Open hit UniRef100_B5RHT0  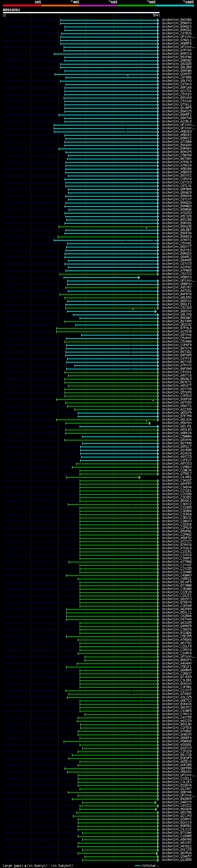177,23
